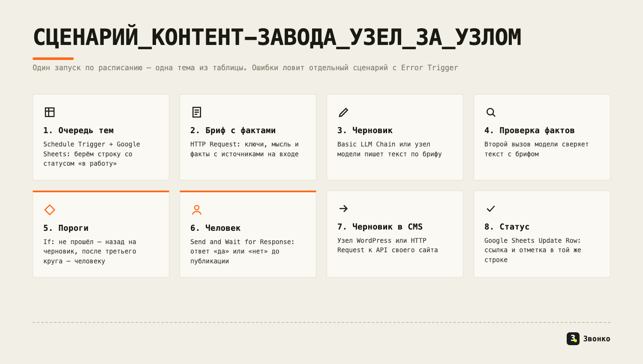Click the description «Второй вызов модели сверяет текст»
643x364 pixels.
point(536,149)
